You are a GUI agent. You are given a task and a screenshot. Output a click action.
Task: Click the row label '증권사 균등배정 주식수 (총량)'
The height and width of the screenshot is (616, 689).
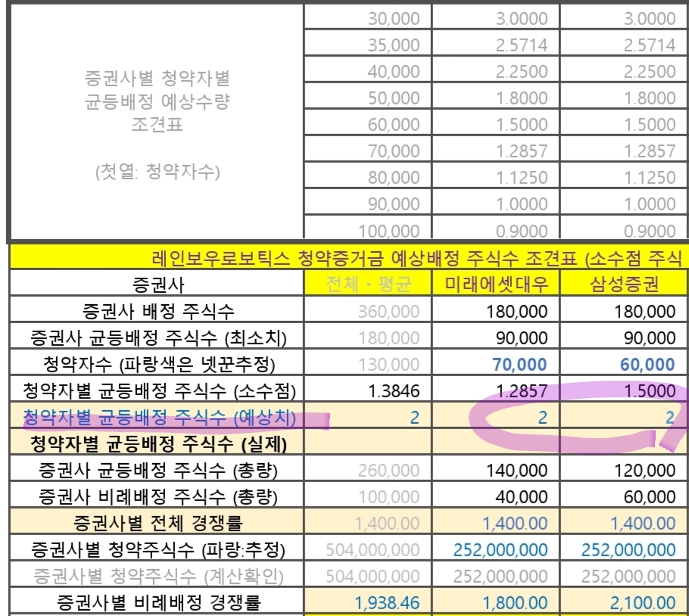click(157, 468)
